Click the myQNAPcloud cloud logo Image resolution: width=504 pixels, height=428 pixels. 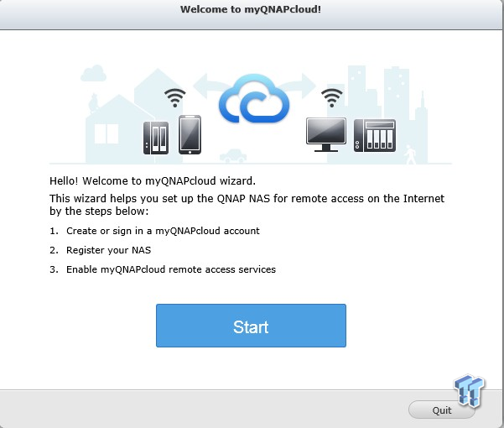click(x=254, y=99)
